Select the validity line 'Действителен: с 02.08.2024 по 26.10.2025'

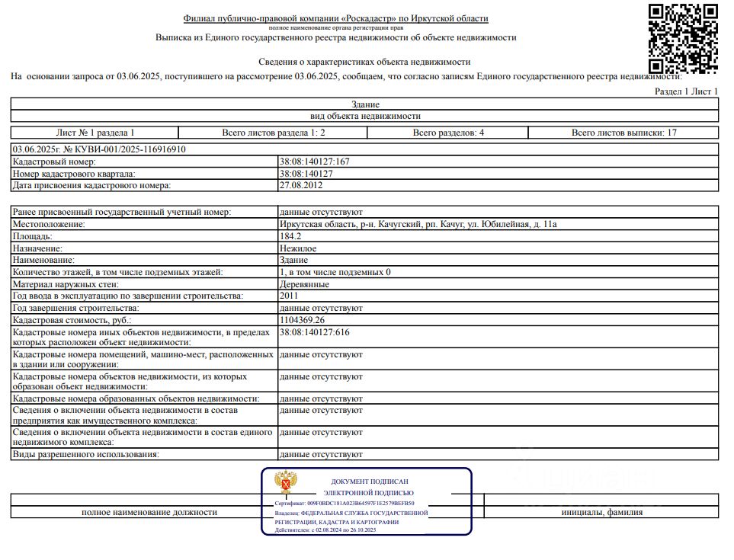pyautogui.click(x=325, y=530)
